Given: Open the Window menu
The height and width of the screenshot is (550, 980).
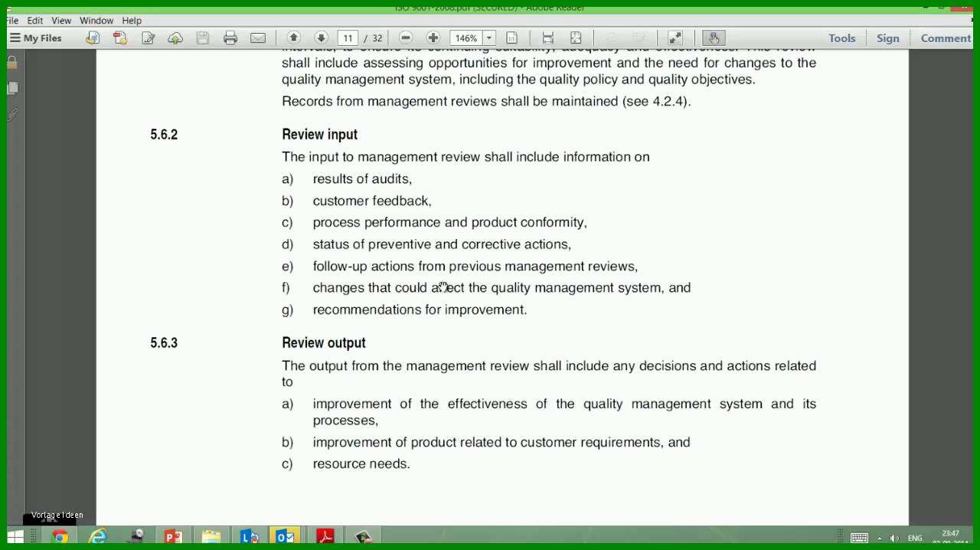Looking at the screenshot, I should pyautogui.click(x=96, y=21).
